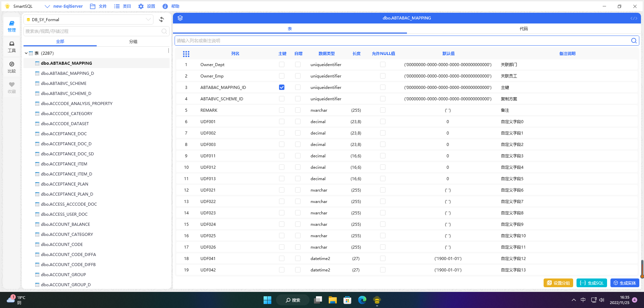Toggle auto-increment checkbox for Owner_Emp
The width and height of the screenshot is (644, 308).
point(298,76)
